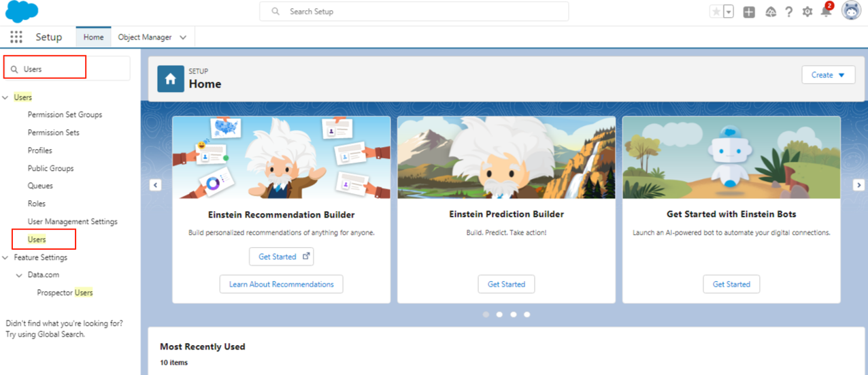Collapse the Users tree section
This screenshot has width=868, height=375.
(6, 98)
